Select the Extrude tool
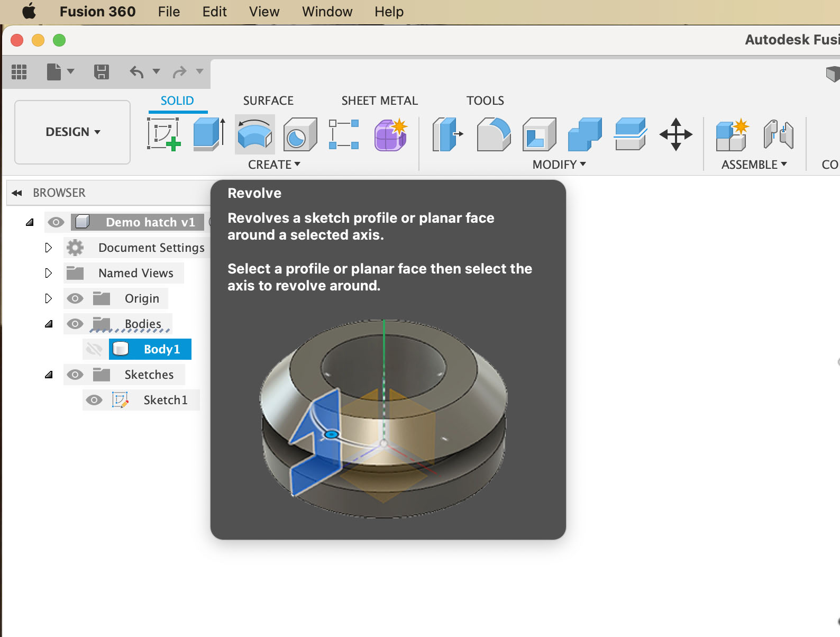The height and width of the screenshot is (637, 840). pyautogui.click(x=209, y=134)
